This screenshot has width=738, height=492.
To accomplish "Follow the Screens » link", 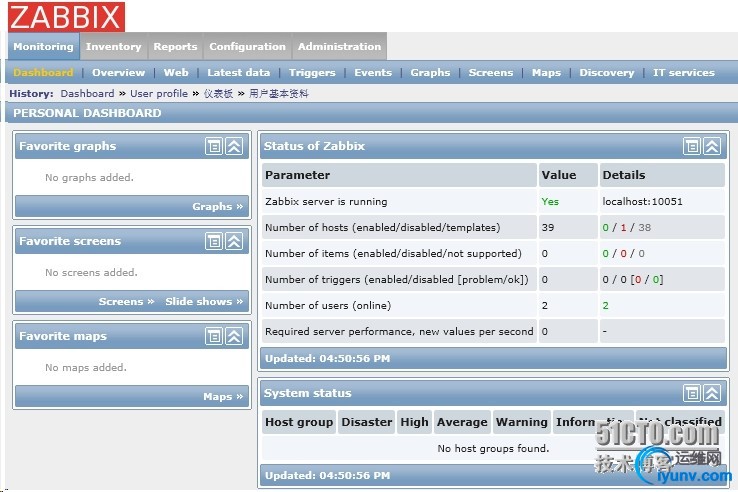I will [x=126, y=301].
